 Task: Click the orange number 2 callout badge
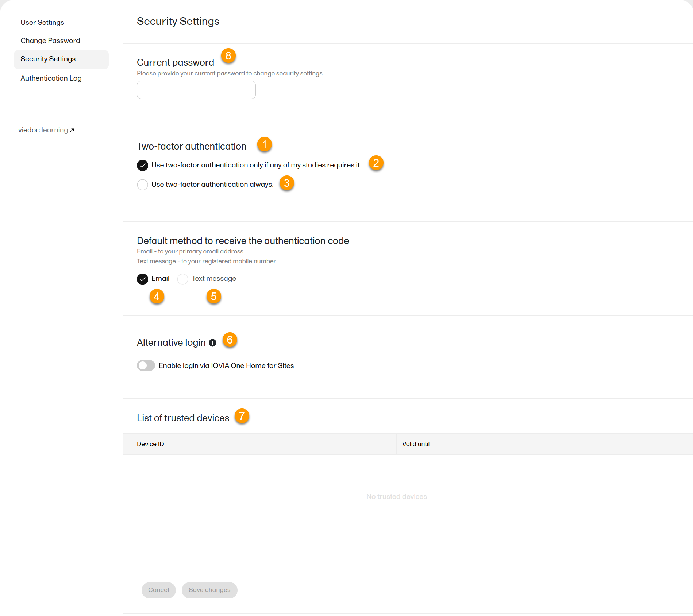[376, 163]
